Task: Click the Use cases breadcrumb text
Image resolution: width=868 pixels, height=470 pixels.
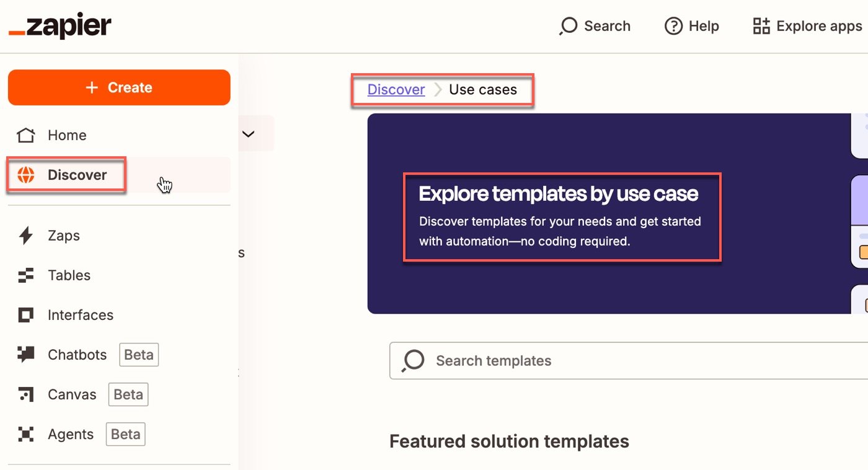Action: (x=483, y=89)
